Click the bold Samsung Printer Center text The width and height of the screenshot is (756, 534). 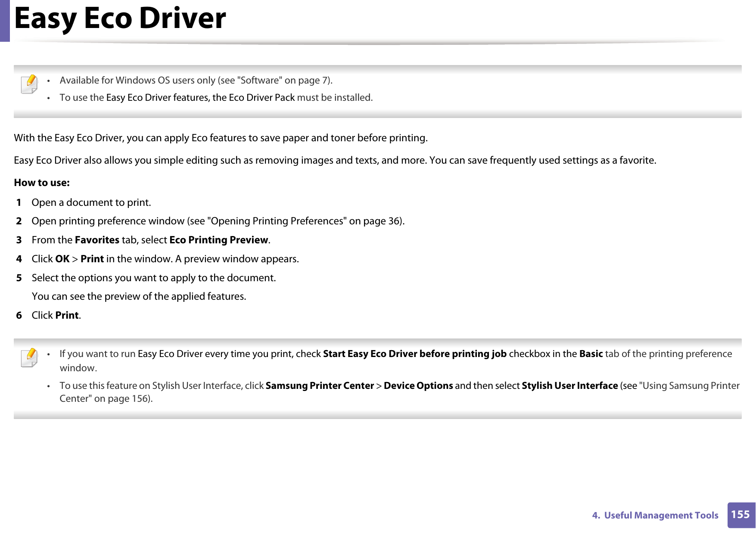[x=320, y=385]
